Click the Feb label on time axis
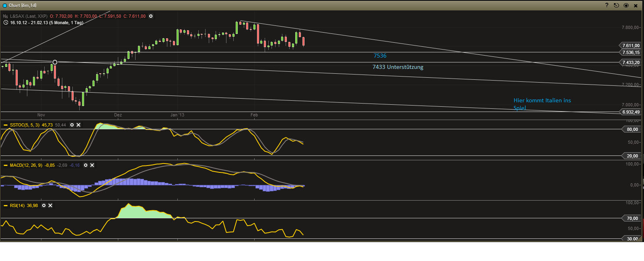 (x=254, y=115)
